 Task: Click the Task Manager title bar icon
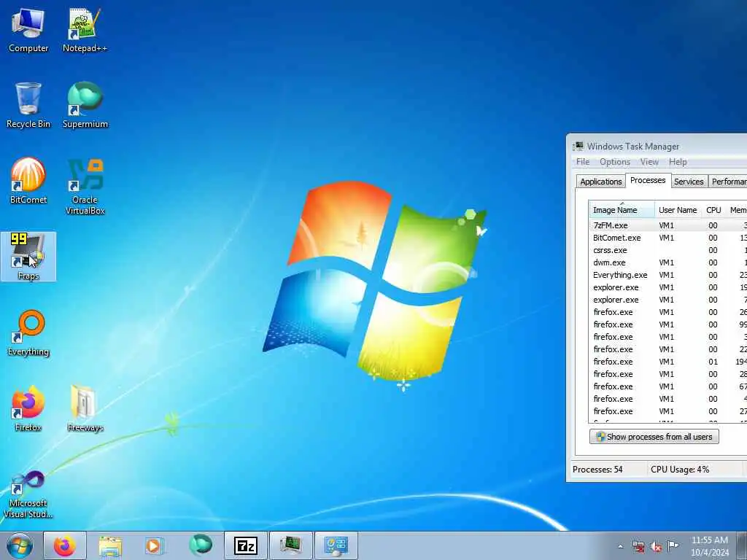[578, 146]
